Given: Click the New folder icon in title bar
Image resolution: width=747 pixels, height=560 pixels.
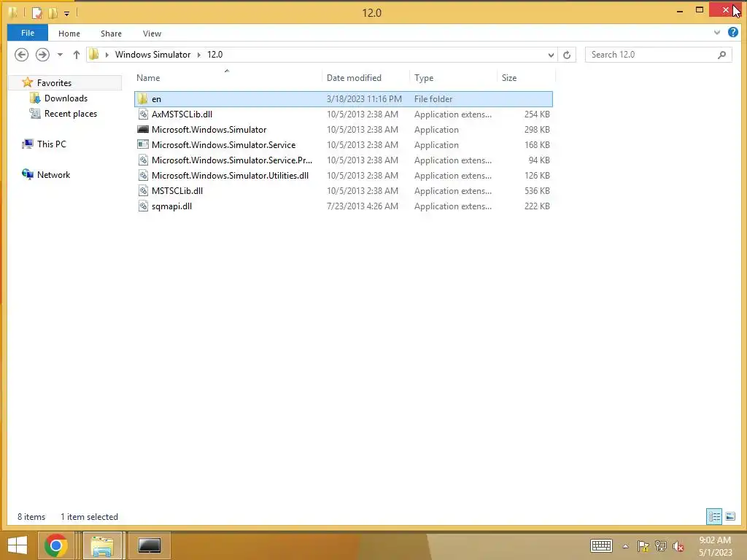Looking at the screenshot, I should click(53, 13).
